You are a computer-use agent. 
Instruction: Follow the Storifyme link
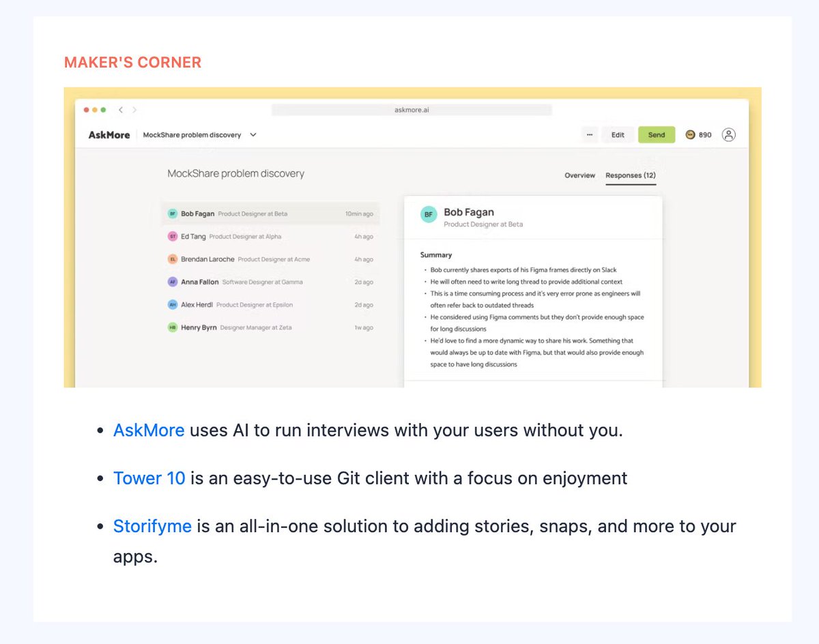(x=152, y=526)
